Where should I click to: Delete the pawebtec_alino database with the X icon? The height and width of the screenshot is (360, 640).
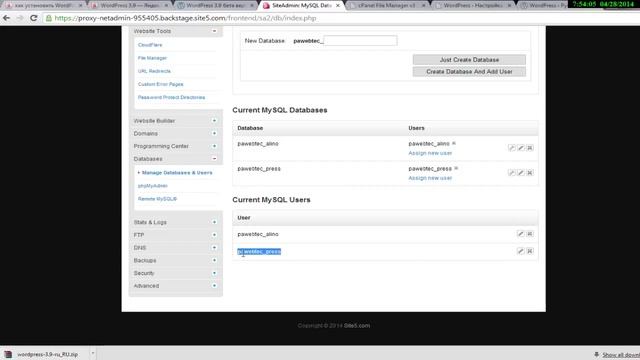pyautogui.click(x=530, y=148)
